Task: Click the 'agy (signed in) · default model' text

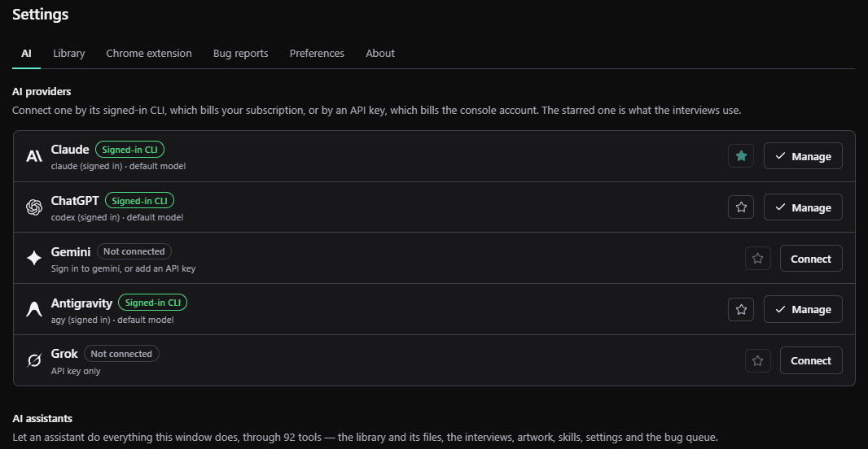Action: 112,320
